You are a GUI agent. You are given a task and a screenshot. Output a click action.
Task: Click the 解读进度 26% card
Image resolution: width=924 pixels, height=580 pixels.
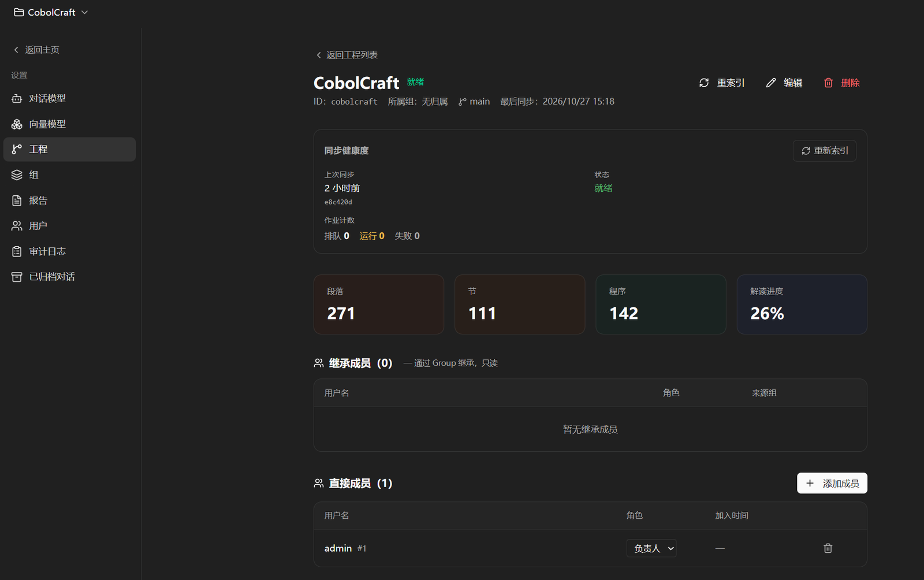pyautogui.click(x=802, y=304)
